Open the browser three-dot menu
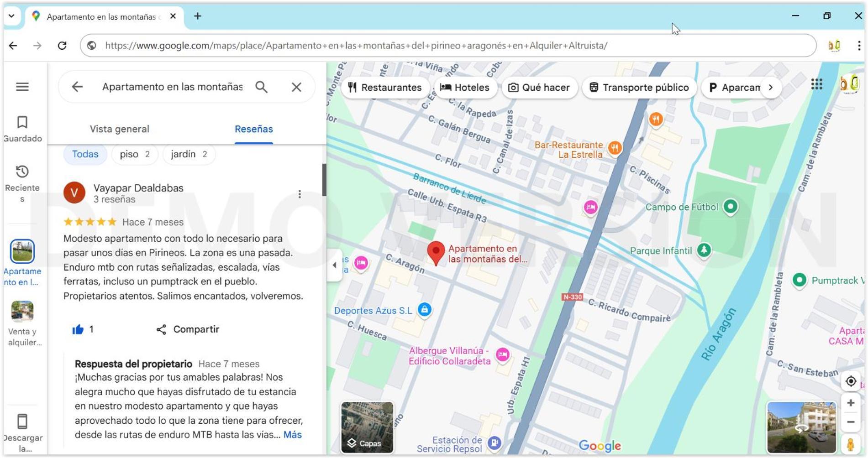The image size is (868, 458). point(859,46)
